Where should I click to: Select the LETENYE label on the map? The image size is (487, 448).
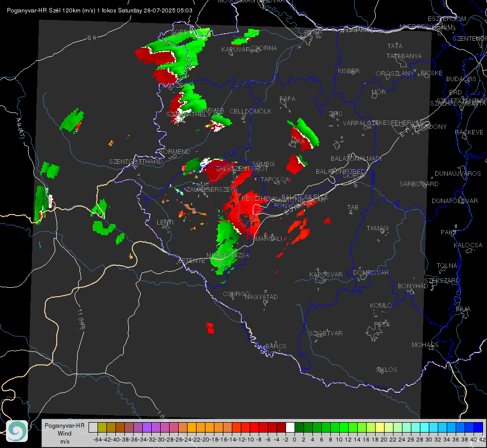point(192,260)
